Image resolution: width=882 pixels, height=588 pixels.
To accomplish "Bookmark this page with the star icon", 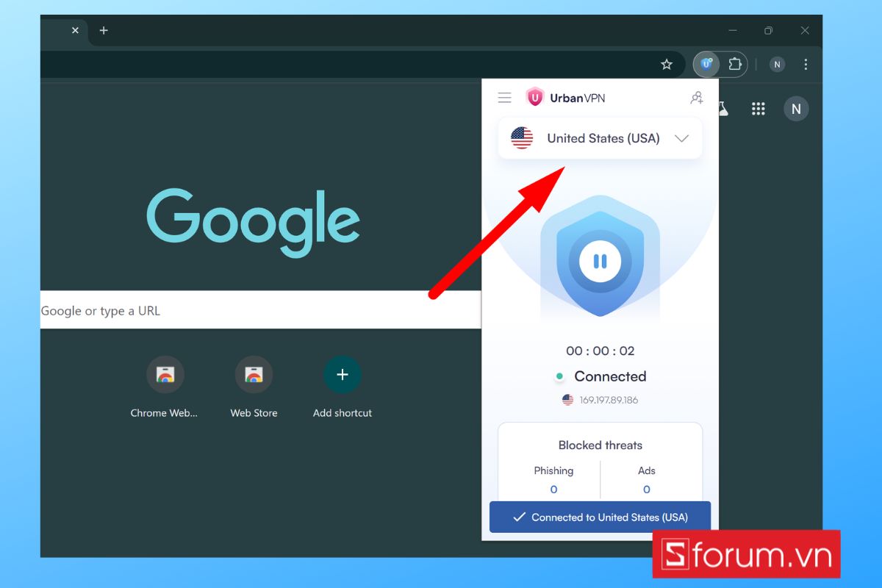I will pyautogui.click(x=667, y=65).
